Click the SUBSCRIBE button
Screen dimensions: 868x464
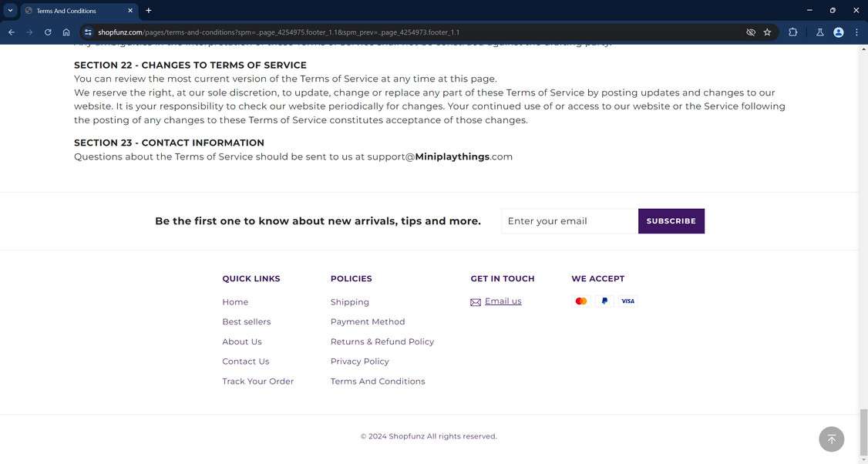(x=671, y=221)
